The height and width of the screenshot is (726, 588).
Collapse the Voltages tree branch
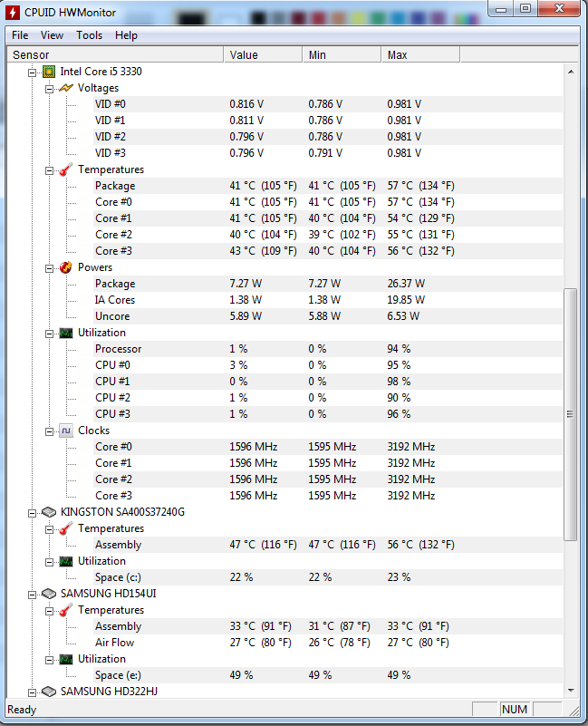pyautogui.click(x=49, y=89)
